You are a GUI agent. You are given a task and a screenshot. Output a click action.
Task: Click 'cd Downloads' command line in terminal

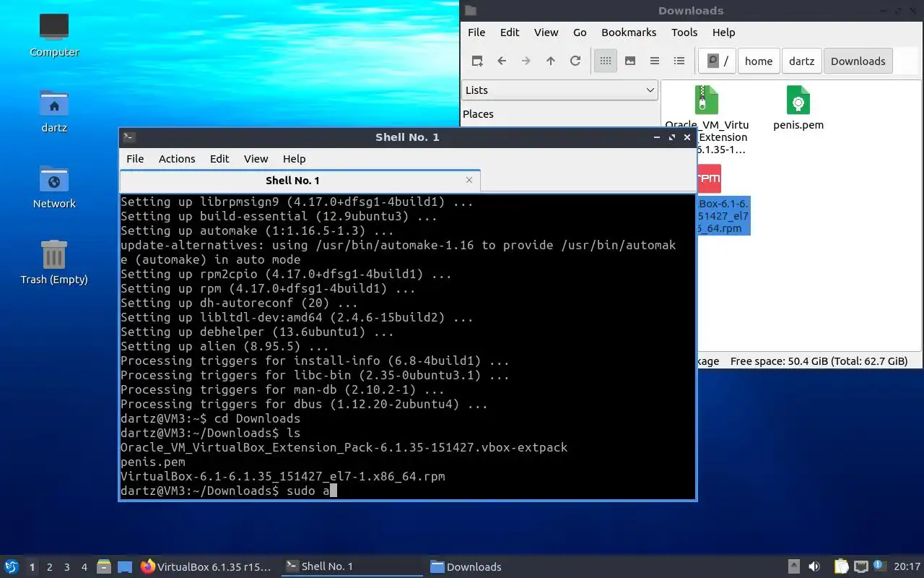click(210, 419)
